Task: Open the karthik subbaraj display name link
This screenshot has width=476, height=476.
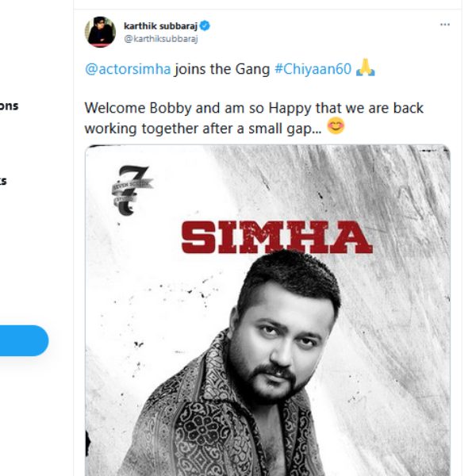Action: [160, 25]
